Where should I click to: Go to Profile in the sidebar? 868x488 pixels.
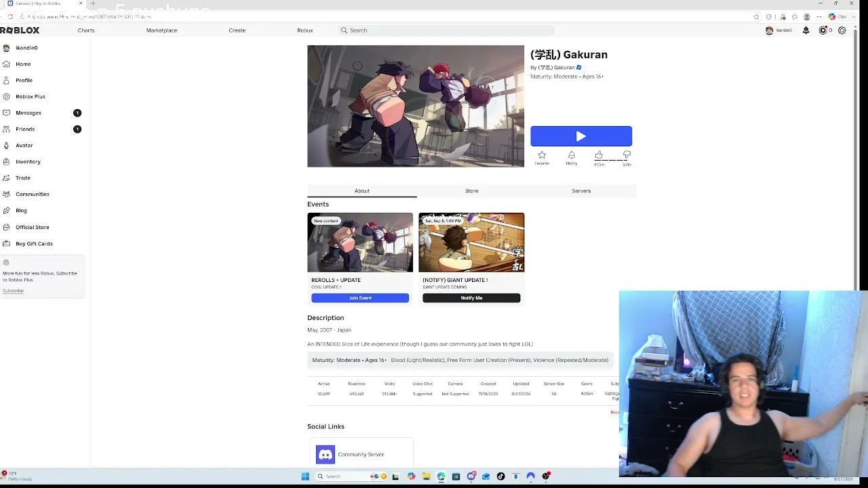[24, 80]
